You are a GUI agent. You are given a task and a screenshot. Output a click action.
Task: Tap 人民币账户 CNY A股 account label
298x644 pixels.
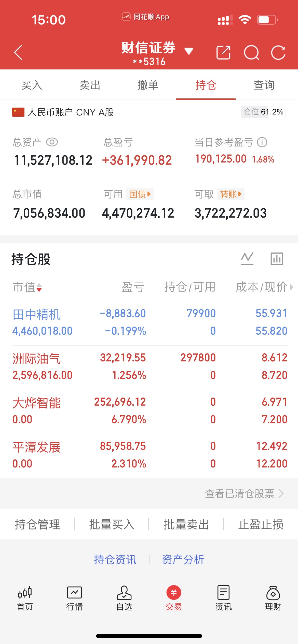tap(71, 112)
